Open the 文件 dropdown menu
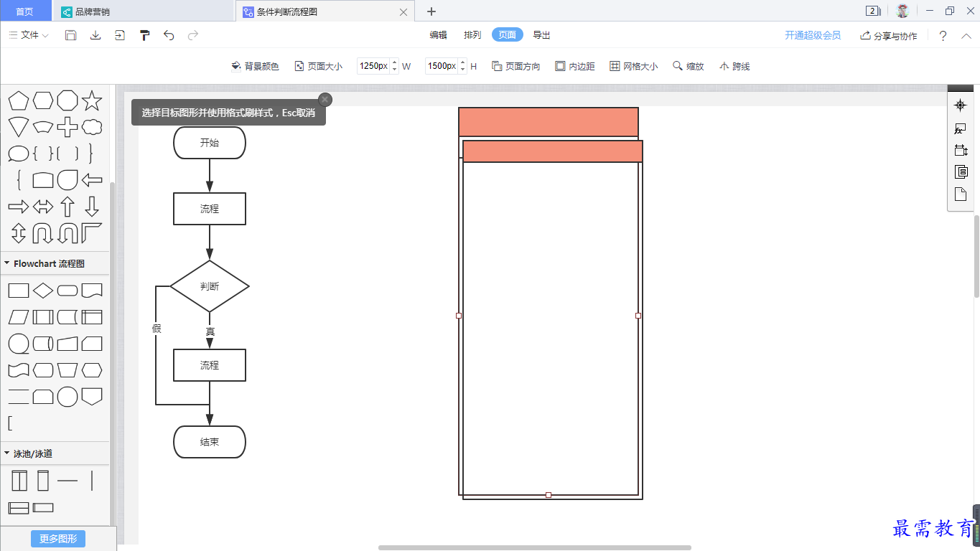 point(29,35)
